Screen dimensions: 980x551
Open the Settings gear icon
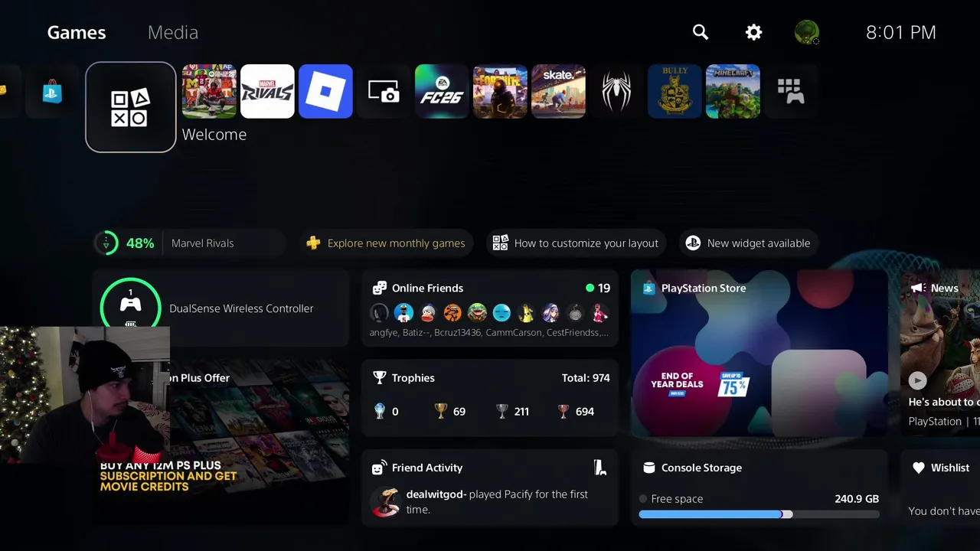pos(754,32)
